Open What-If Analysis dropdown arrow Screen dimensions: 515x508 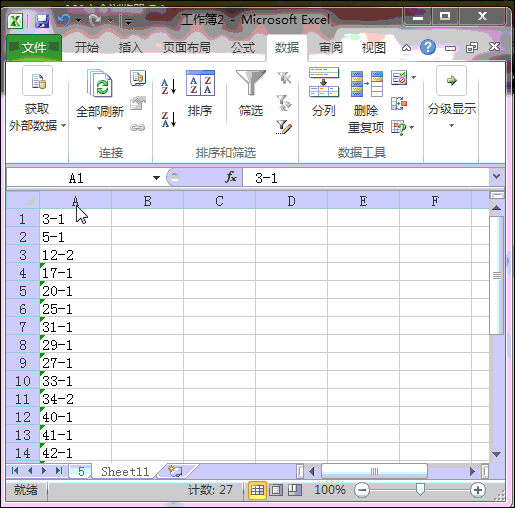click(412, 127)
